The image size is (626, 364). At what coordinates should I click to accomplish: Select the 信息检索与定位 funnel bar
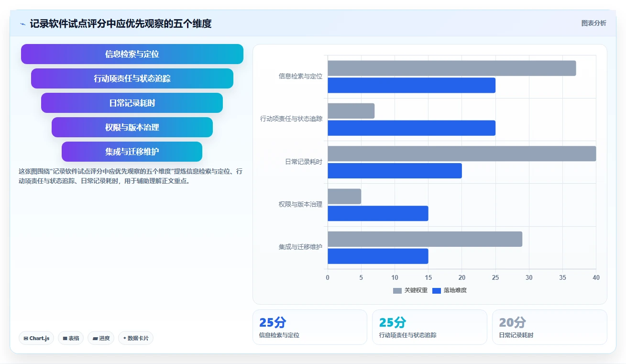[132, 54]
